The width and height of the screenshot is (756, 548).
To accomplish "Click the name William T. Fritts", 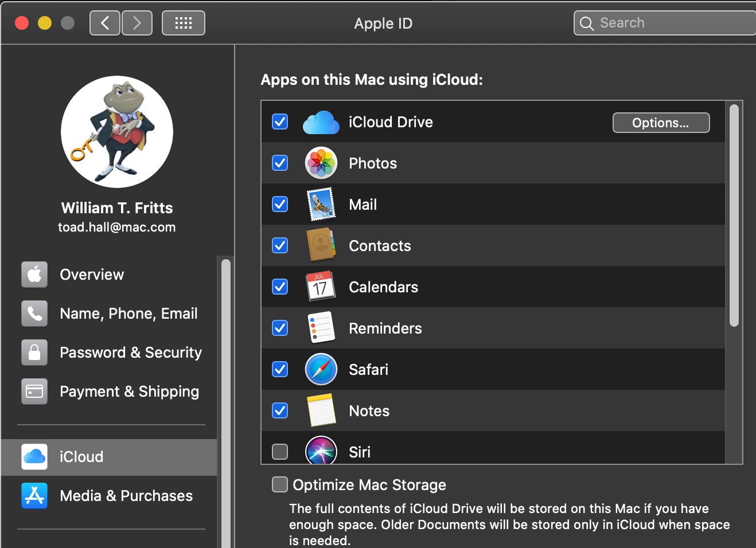I will [x=117, y=208].
